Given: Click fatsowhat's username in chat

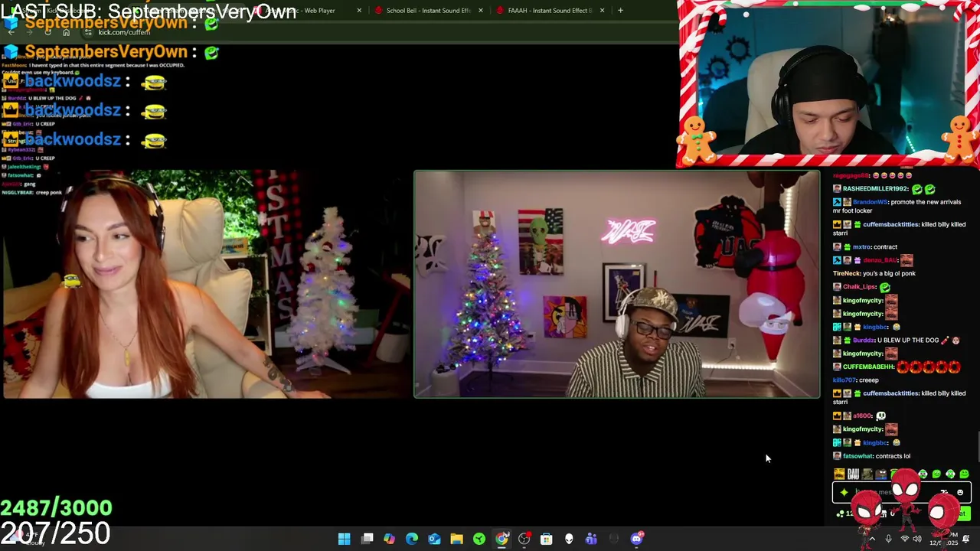Looking at the screenshot, I should point(857,456).
